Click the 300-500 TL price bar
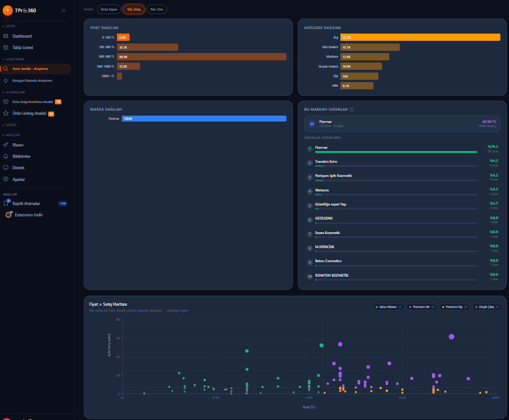 (x=202, y=57)
